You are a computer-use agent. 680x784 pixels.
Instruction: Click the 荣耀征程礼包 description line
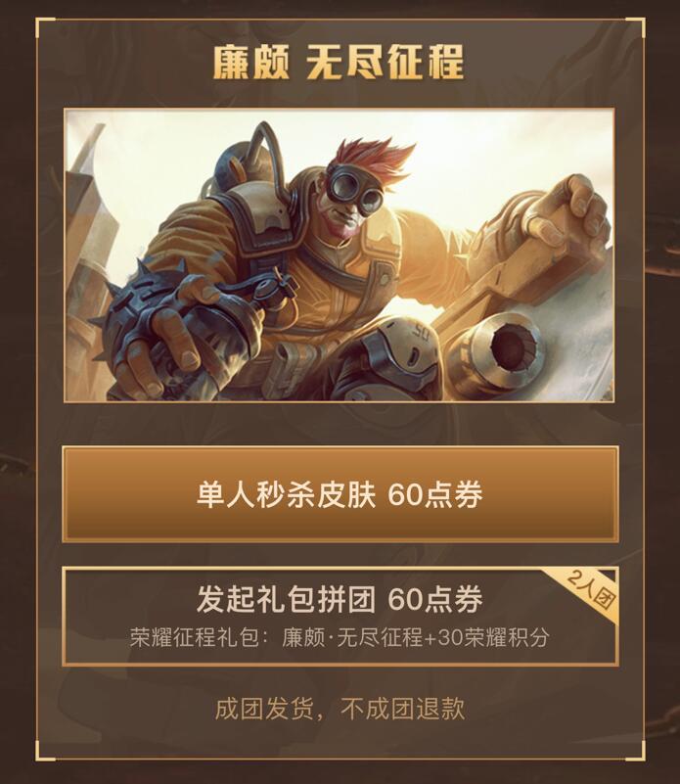(x=340, y=637)
